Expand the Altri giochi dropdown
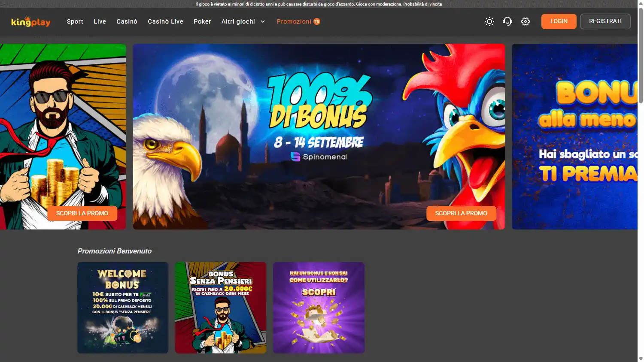The width and height of the screenshot is (644, 362). tap(243, 21)
